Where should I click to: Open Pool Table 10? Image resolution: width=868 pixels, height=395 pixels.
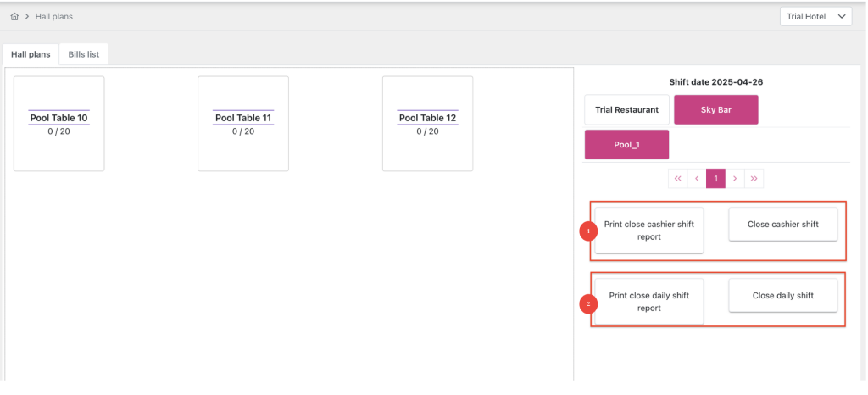point(58,124)
